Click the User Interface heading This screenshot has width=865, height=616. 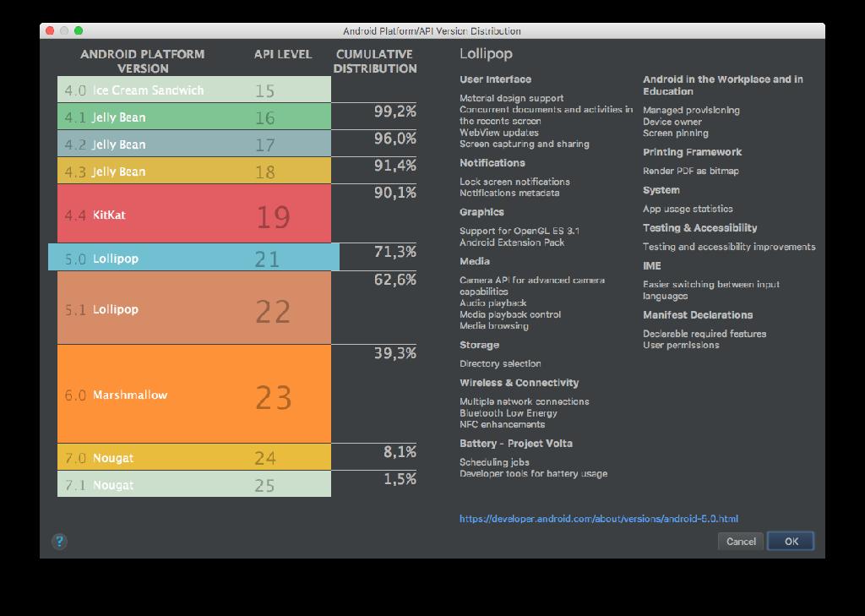pyautogui.click(x=495, y=79)
